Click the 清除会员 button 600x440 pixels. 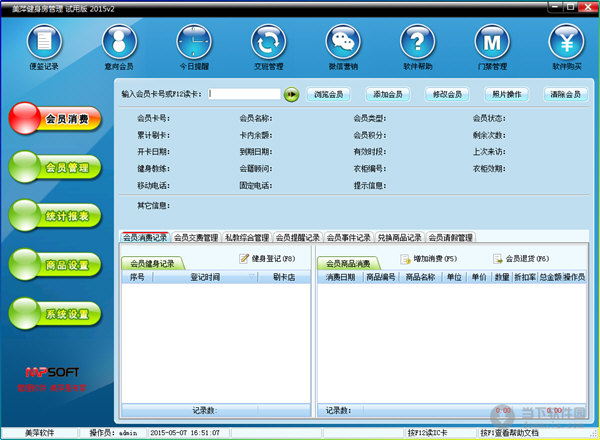pos(566,94)
